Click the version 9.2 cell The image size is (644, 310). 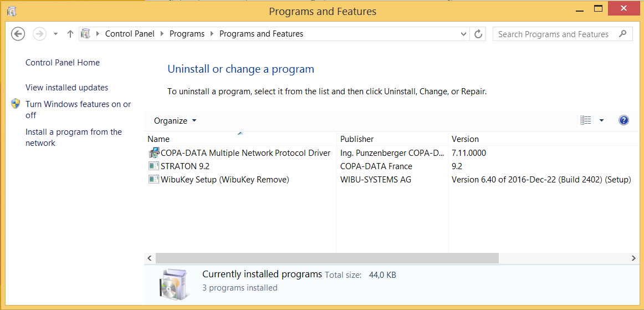point(457,166)
